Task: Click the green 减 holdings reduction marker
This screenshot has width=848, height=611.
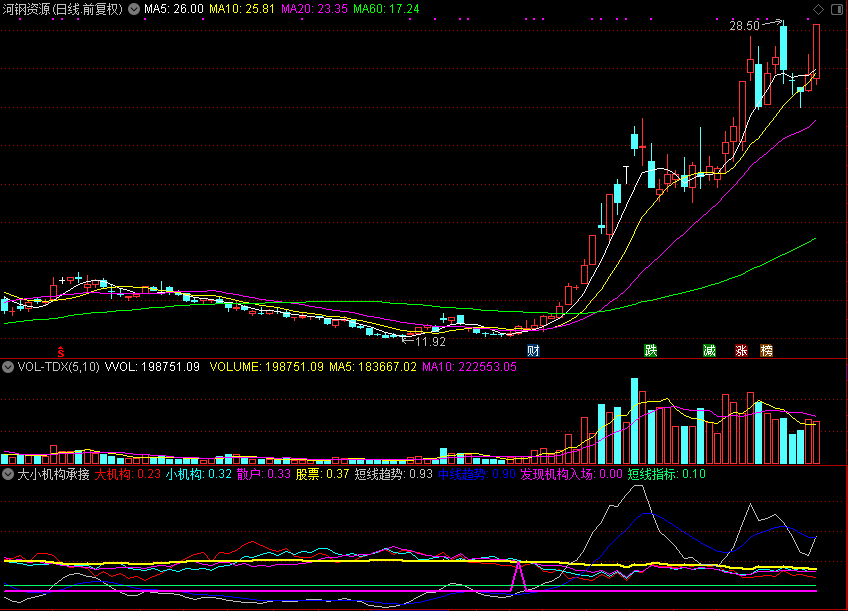Action: 709,350
